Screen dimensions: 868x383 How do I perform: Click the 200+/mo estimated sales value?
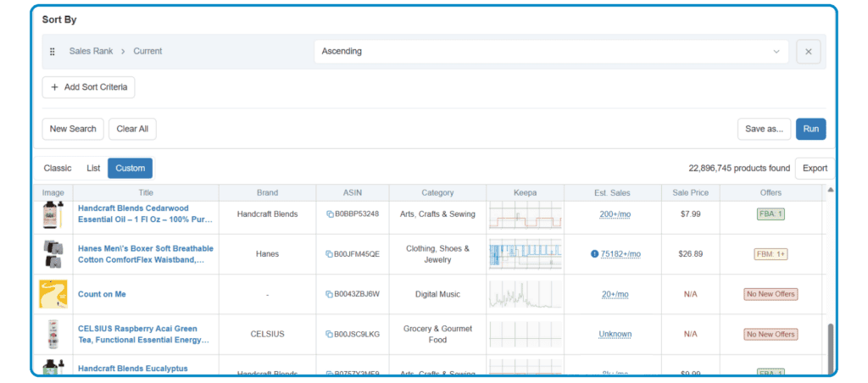[x=614, y=214]
